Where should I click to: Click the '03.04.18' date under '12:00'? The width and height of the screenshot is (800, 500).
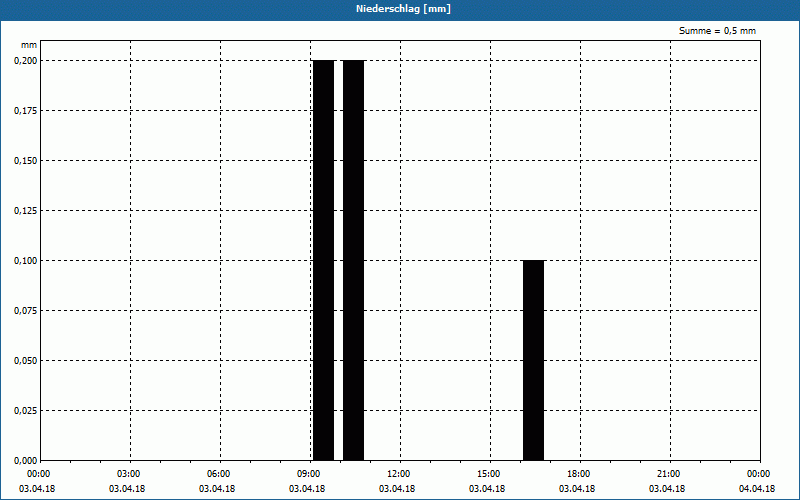click(397, 489)
